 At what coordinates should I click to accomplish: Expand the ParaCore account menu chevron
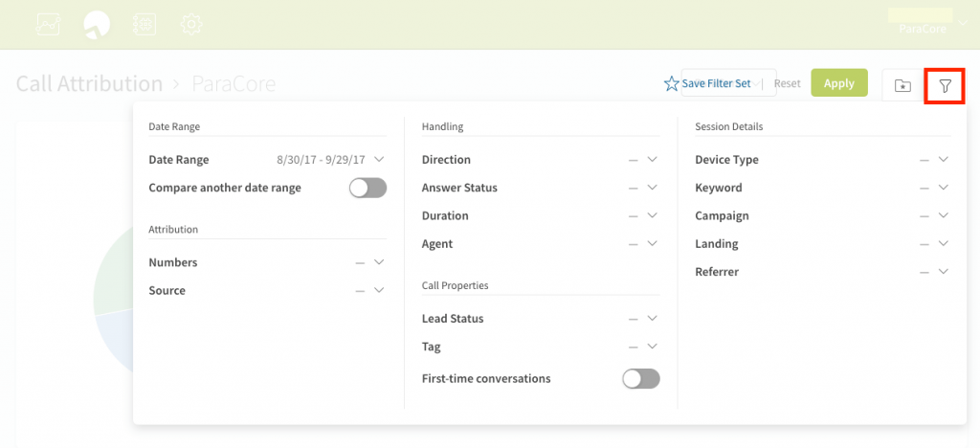[963, 24]
